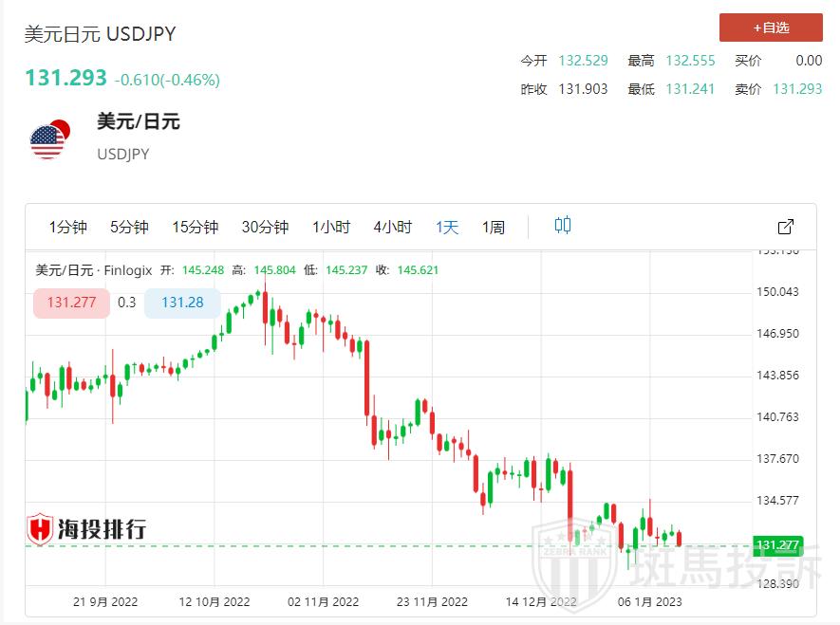Viewport: 840px width, 625px height.
Task: Open the candlestick chart type icon
Action: [563, 226]
